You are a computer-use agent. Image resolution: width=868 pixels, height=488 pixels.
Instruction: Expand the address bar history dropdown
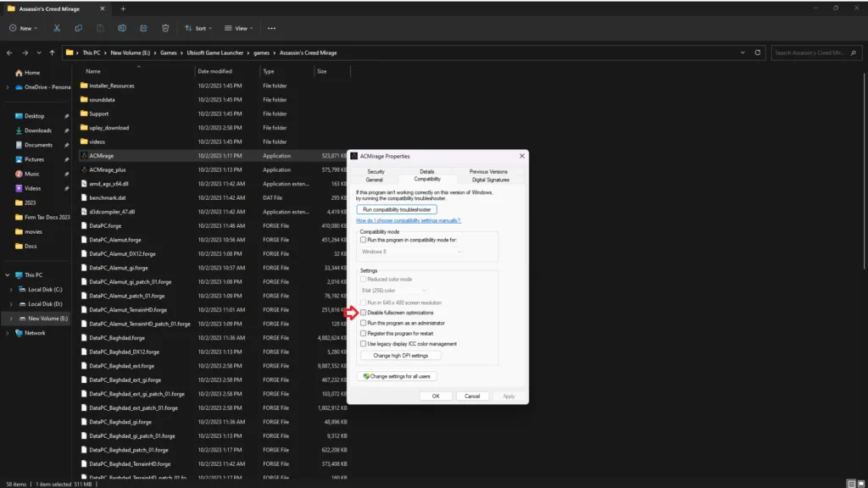tap(743, 53)
